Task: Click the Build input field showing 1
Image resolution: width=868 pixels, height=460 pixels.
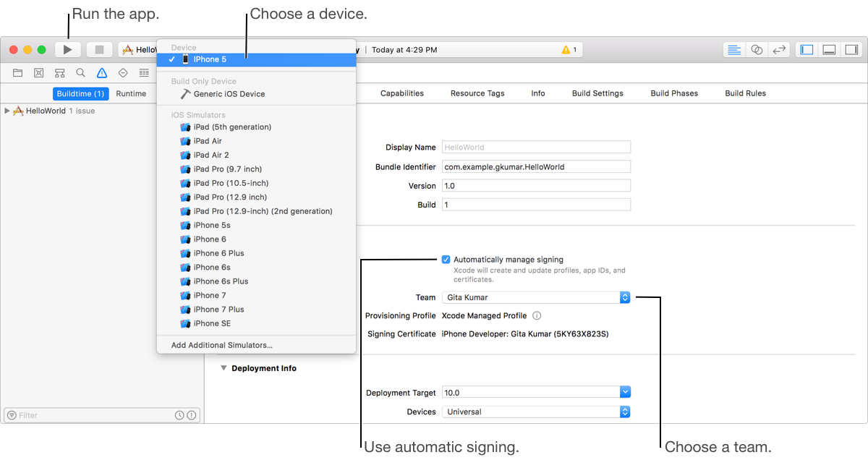Action: (x=536, y=205)
